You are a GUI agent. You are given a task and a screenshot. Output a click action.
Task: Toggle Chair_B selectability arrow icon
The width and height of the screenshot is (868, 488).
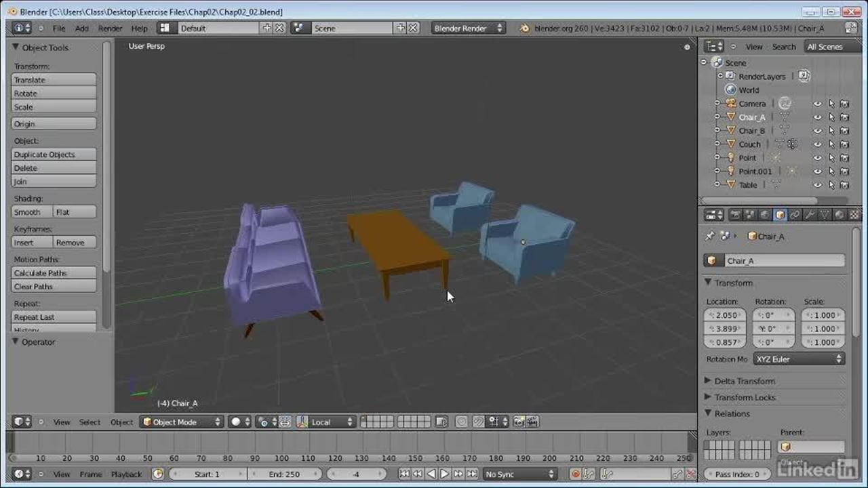point(831,131)
